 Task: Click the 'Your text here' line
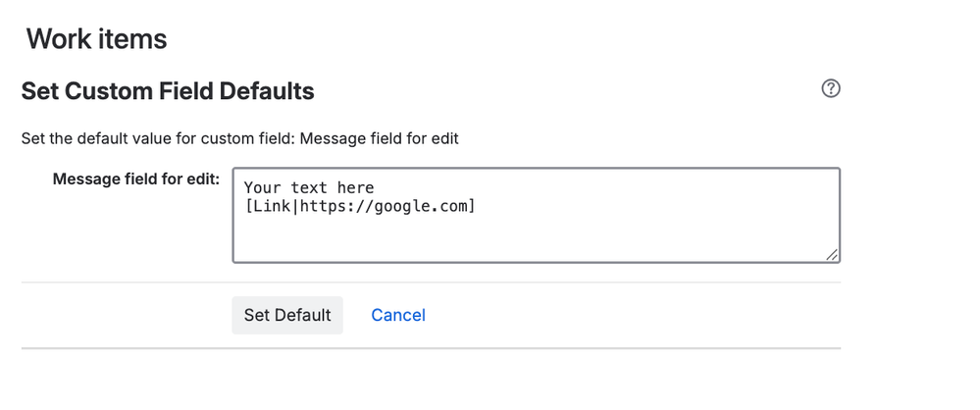tap(309, 187)
